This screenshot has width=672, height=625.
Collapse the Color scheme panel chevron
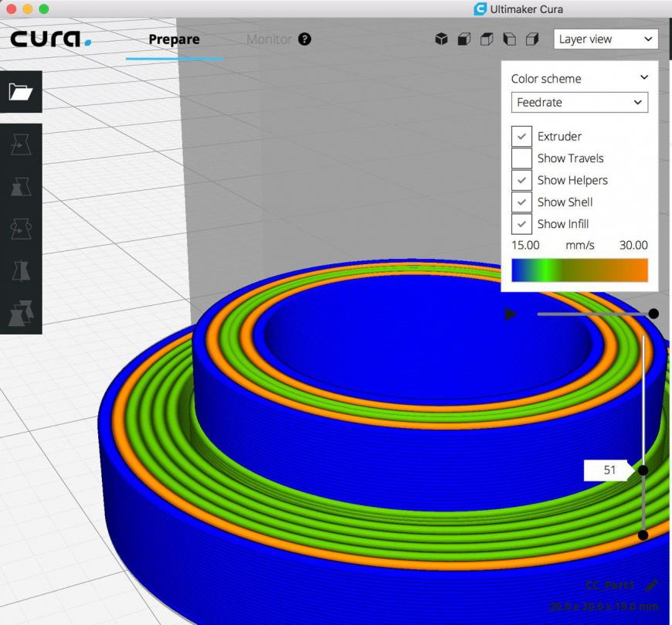[644, 77]
